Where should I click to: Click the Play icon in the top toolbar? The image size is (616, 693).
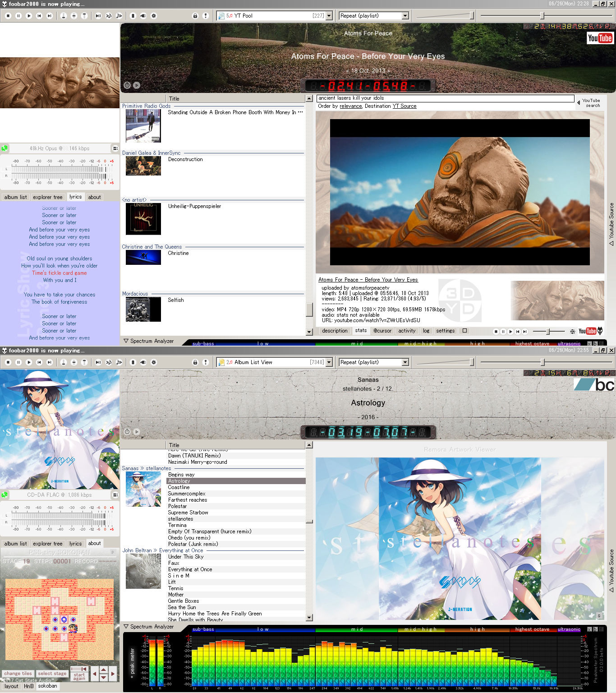(29, 16)
